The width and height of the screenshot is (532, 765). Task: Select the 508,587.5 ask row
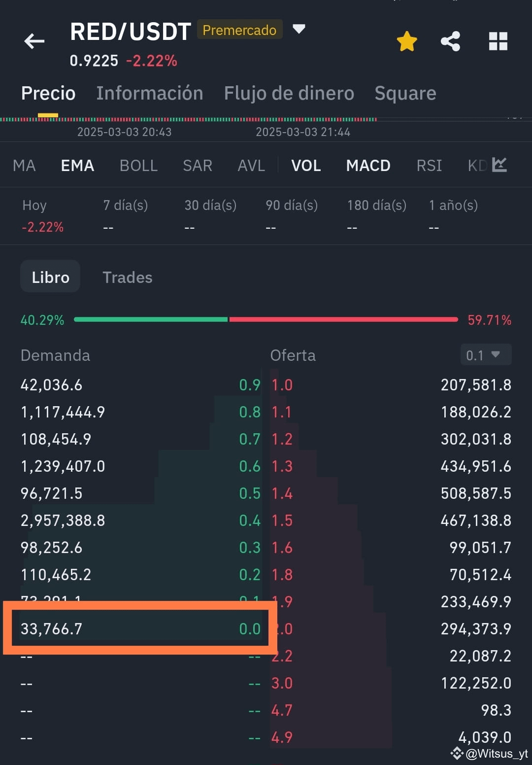392,493
